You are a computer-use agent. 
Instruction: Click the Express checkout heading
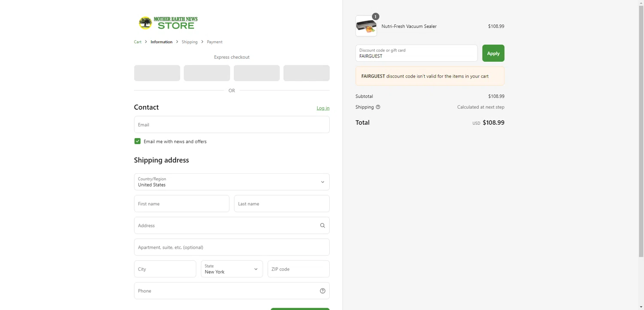click(232, 57)
